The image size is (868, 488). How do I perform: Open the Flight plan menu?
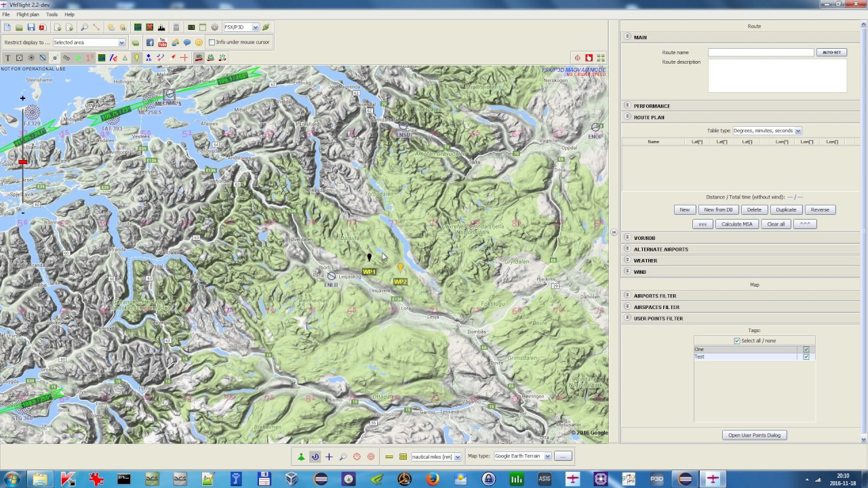[28, 14]
